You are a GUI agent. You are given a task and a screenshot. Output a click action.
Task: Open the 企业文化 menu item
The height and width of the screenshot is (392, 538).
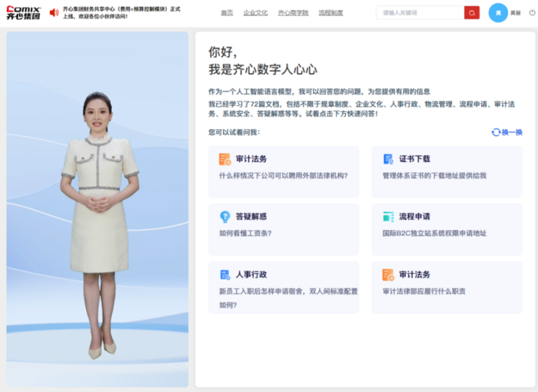pyautogui.click(x=255, y=13)
